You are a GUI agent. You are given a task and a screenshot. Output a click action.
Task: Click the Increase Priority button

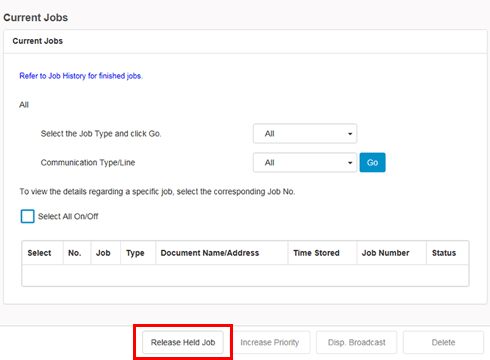click(270, 342)
